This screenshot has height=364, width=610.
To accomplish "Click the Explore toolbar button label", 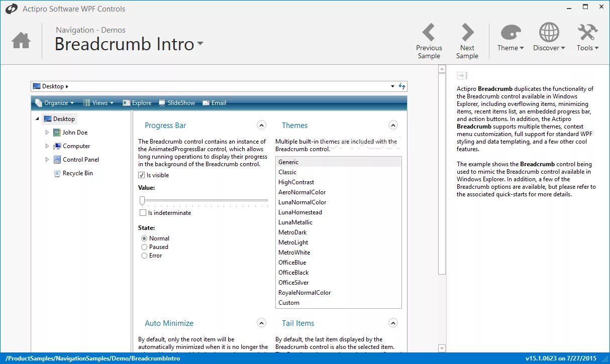I will pyautogui.click(x=142, y=103).
